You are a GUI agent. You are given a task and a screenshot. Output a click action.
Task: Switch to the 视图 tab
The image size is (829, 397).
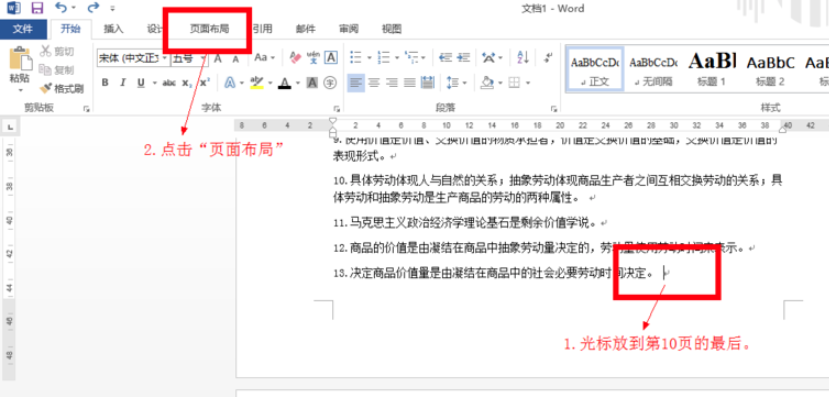click(391, 29)
